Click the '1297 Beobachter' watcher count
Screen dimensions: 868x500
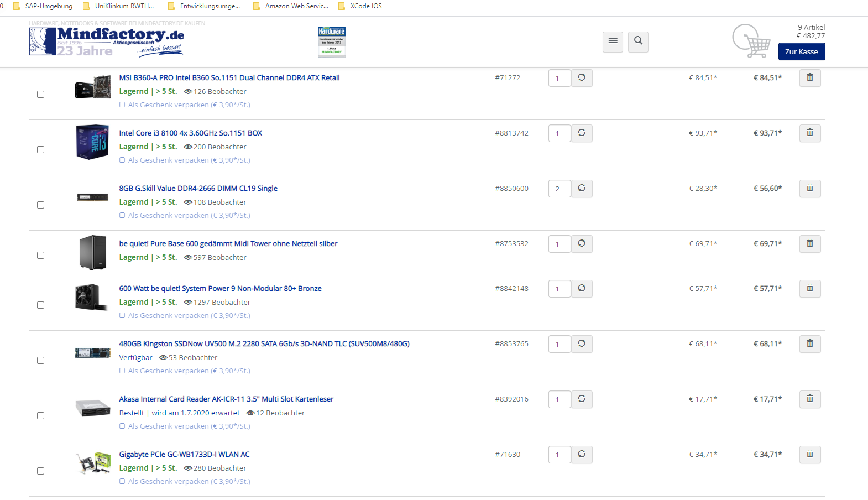point(222,303)
